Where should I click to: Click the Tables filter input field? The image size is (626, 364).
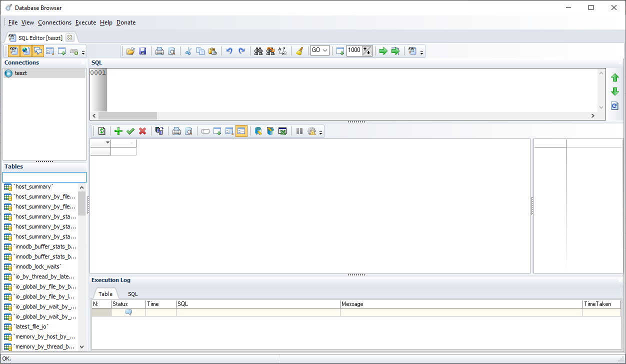tap(44, 177)
